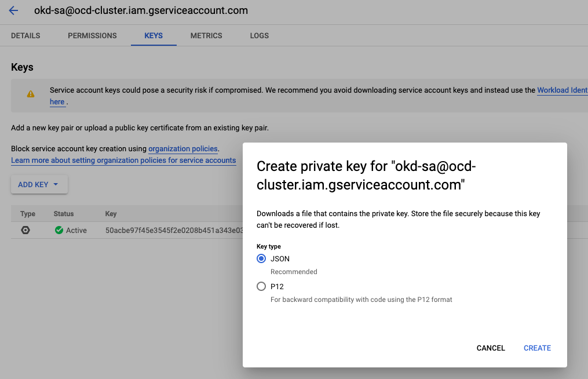Select the P12 key type option

click(261, 286)
